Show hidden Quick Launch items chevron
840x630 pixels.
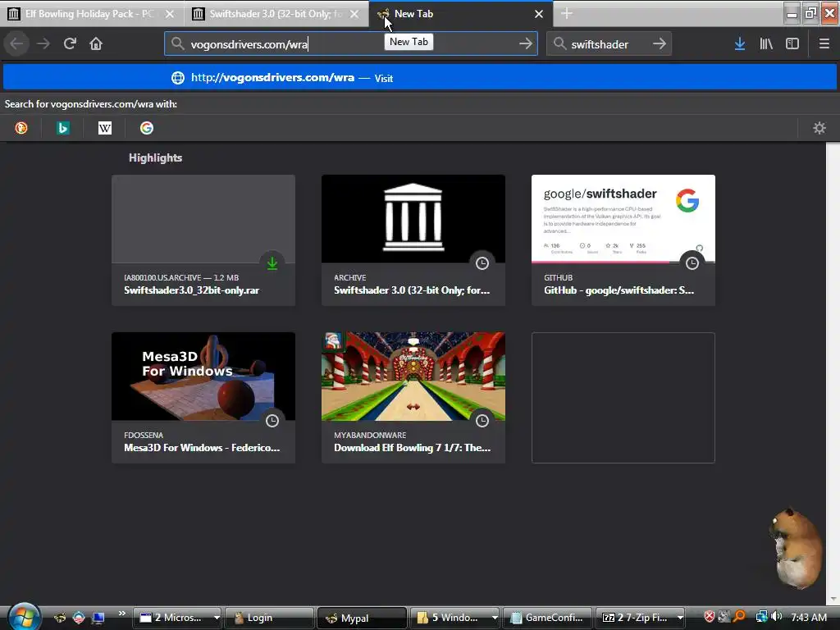coord(122,614)
